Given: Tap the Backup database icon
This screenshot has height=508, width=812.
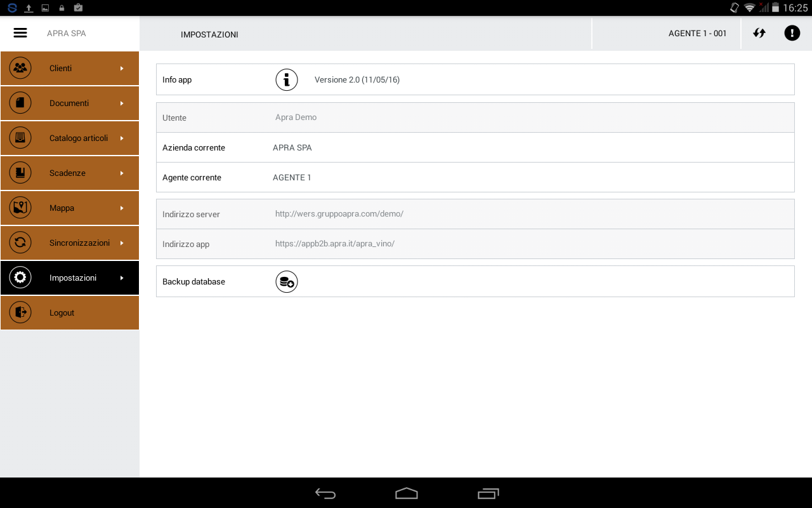Looking at the screenshot, I should point(287,281).
